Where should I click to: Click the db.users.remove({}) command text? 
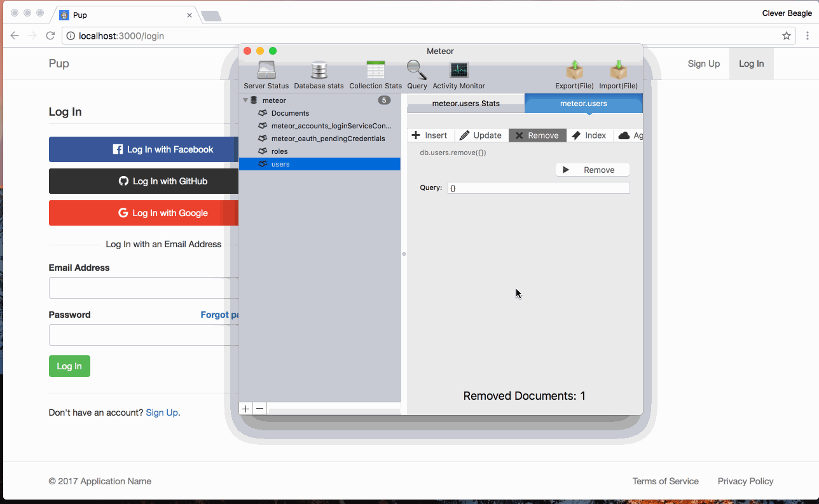[453, 153]
